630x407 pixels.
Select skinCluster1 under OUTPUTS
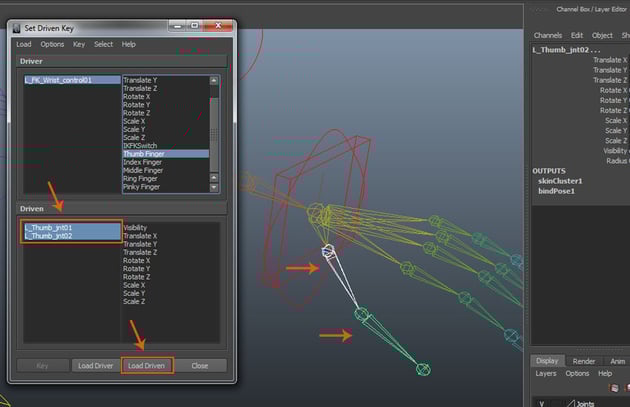tap(558, 181)
